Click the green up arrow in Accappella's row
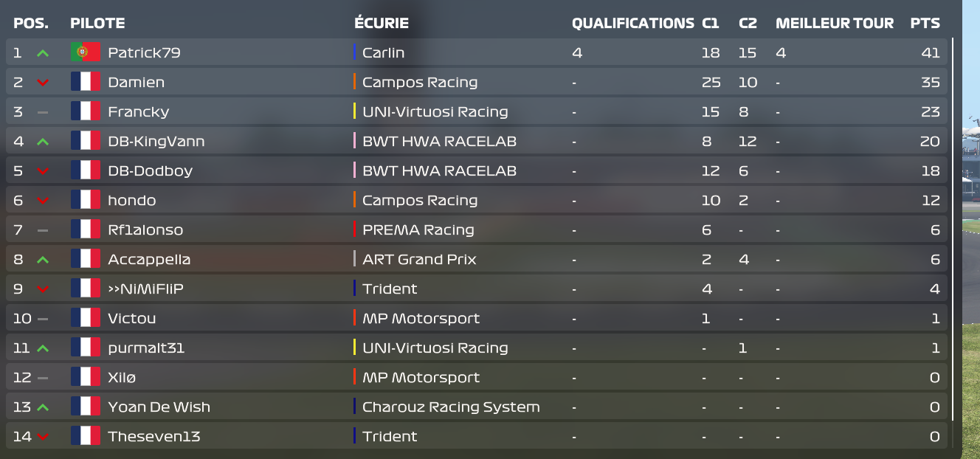The image size is (980, 459). tap(43, 260)
